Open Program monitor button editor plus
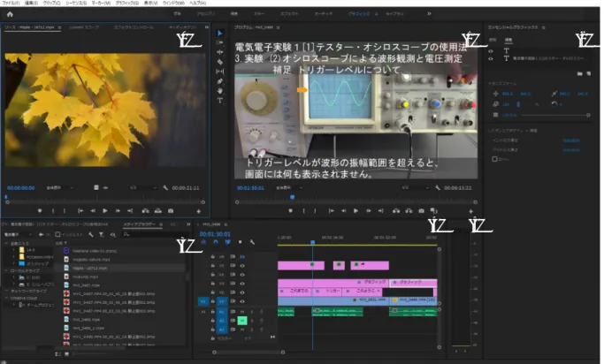 (x=470, y=211)
